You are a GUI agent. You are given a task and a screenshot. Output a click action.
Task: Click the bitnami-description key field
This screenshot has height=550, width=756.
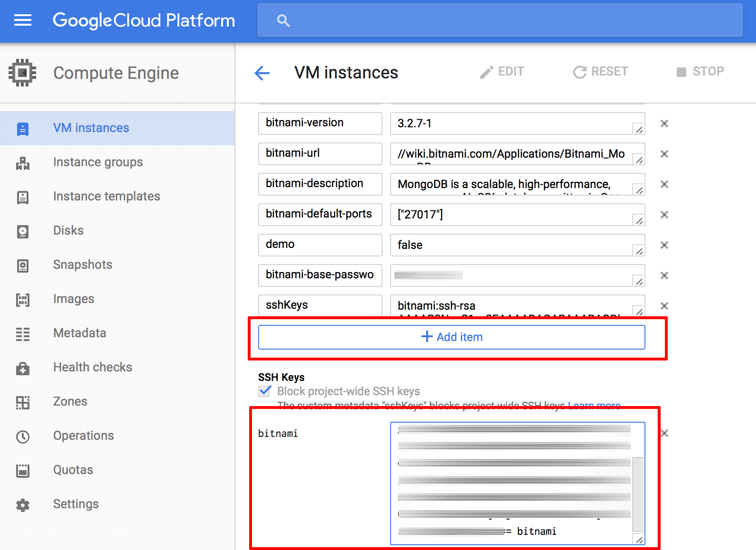320,184
